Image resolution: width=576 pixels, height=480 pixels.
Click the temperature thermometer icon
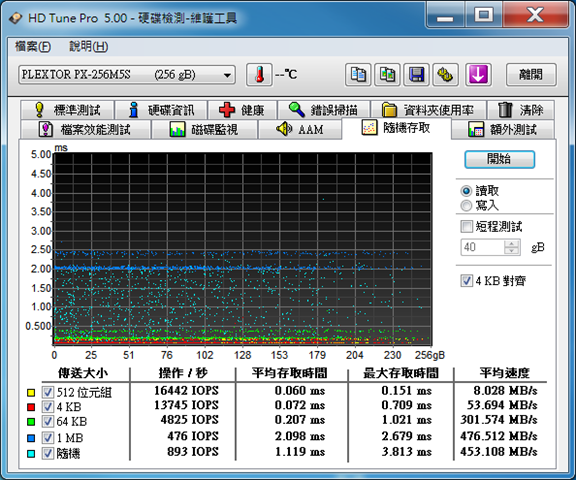pyautogui.click(x=259, y=75)
